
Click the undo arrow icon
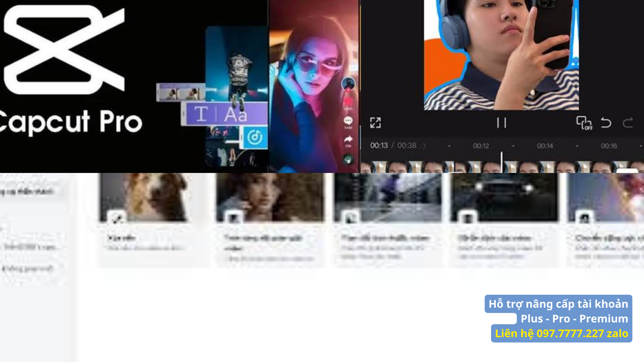coord(606,123)
